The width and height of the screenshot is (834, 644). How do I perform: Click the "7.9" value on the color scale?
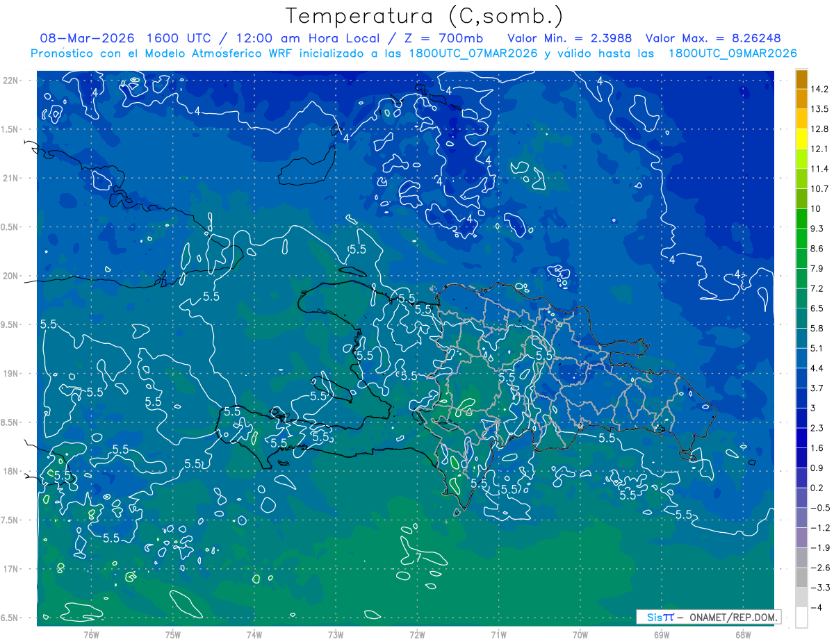[817, 269]
